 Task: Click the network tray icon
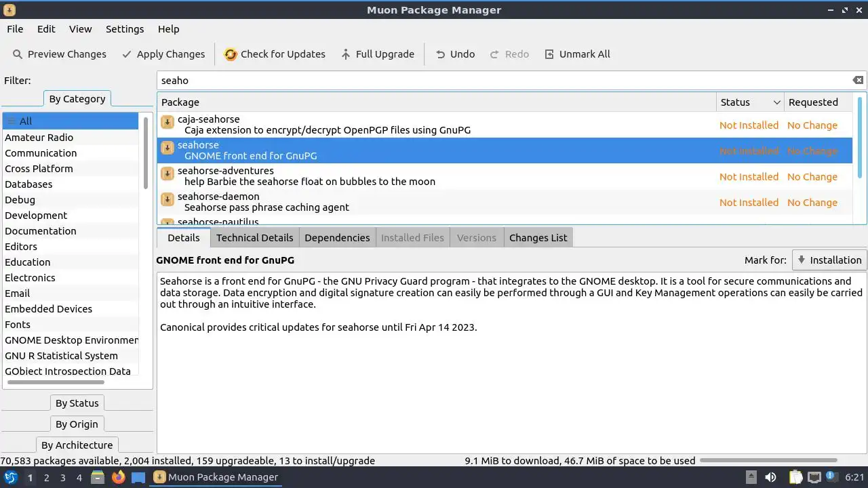(x=814, y=477)
